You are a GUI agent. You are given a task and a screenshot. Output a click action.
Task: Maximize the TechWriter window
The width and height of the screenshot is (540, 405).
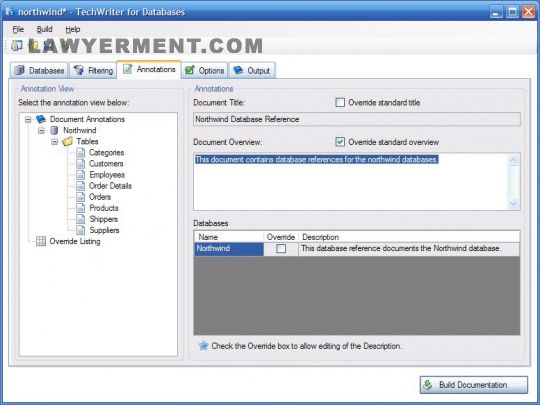512,12
